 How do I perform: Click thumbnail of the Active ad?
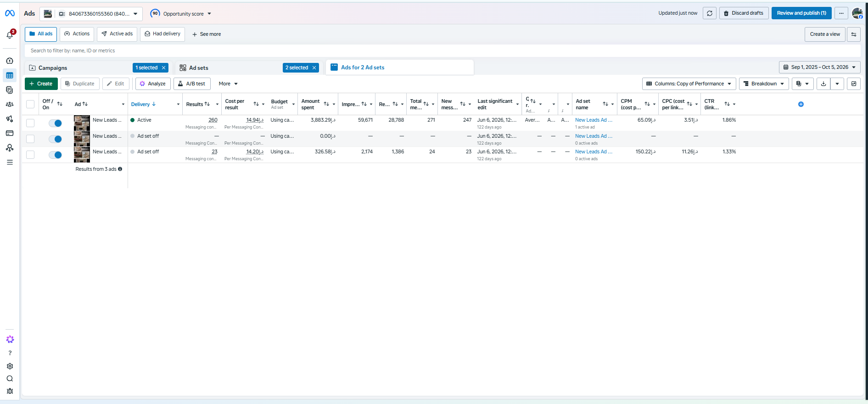(82, 123)
